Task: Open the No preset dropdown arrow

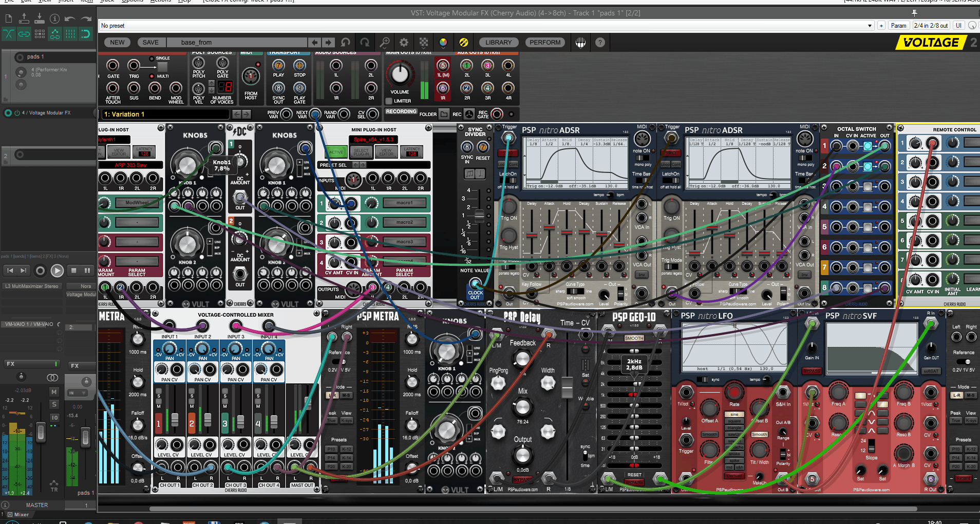Action: pyautogui.click(x=870, y=26)
